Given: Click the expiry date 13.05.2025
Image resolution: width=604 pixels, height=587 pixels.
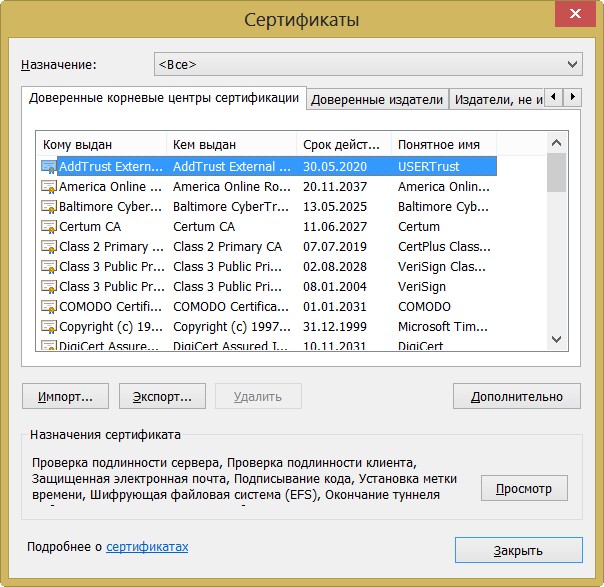Looking at the screenshot, I should pyautogui.click(x=335, y=207).
